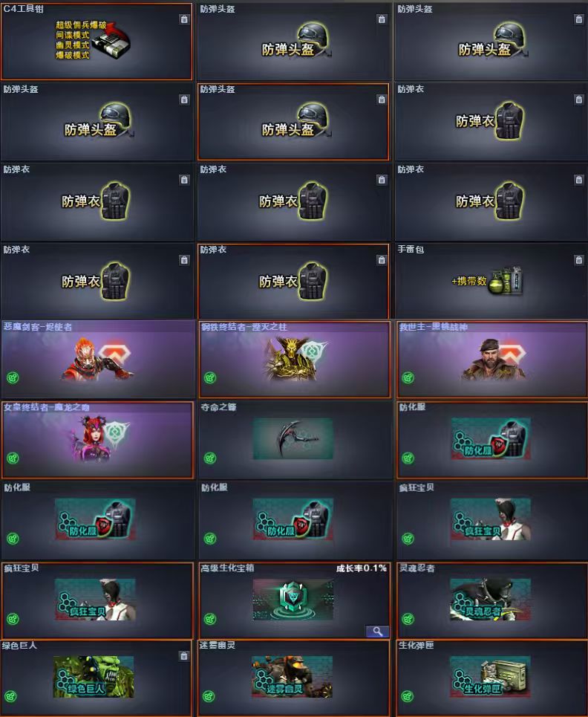Screen dimensions: 588x717
Task: Select the 生化弹匣 ammo item
Action: [x=491, y=677]
